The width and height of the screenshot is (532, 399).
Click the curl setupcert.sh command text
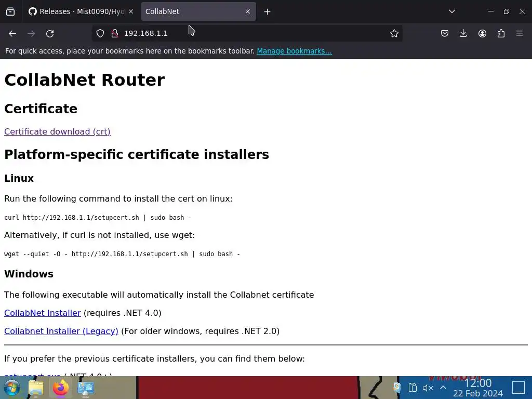pyautogui.click(x=98, y=218)
